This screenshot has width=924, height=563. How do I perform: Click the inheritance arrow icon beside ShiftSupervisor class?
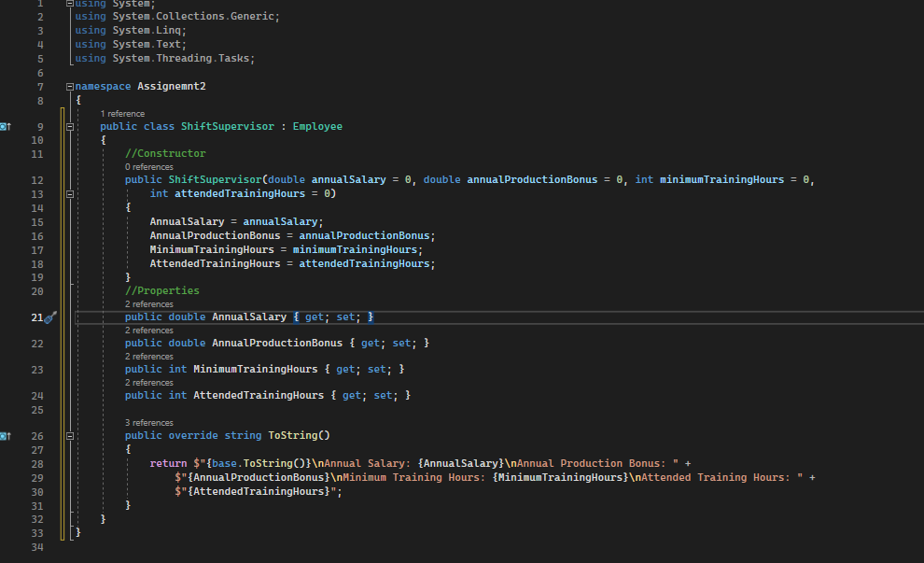coord(6,125)
